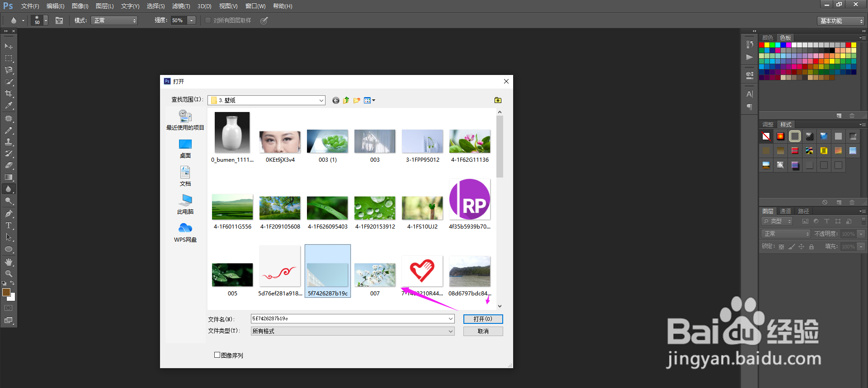Go to Desktop location in dialog sidebar

(x=185, y=149)
